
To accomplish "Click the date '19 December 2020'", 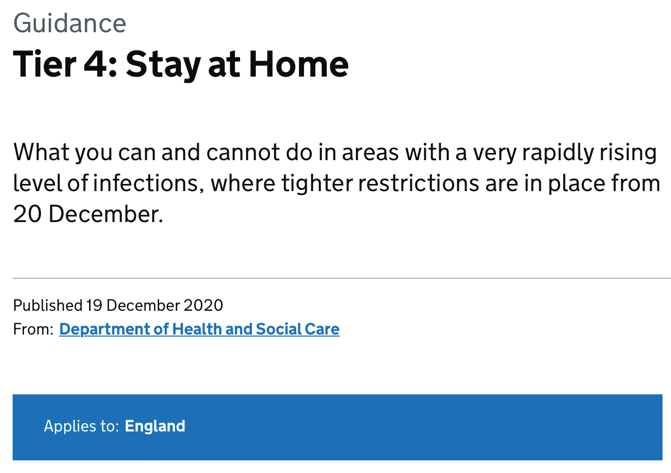I will point(155,305).
